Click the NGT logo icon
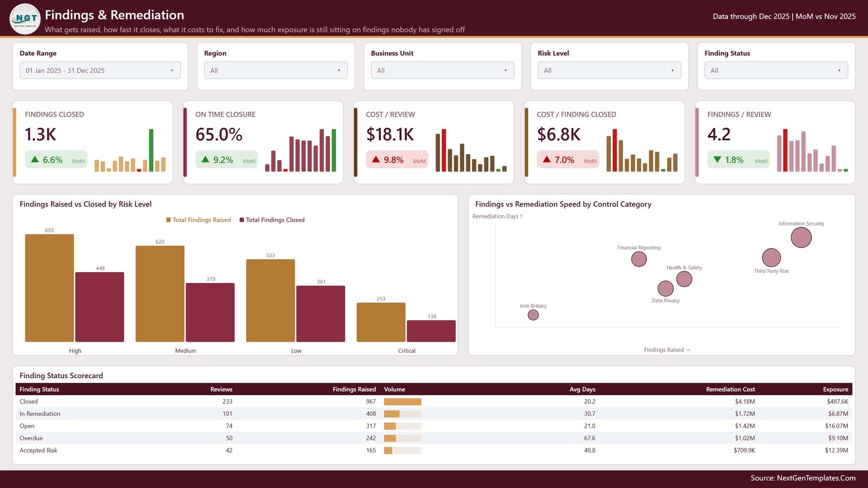868x488 pixels. [25, 18]
